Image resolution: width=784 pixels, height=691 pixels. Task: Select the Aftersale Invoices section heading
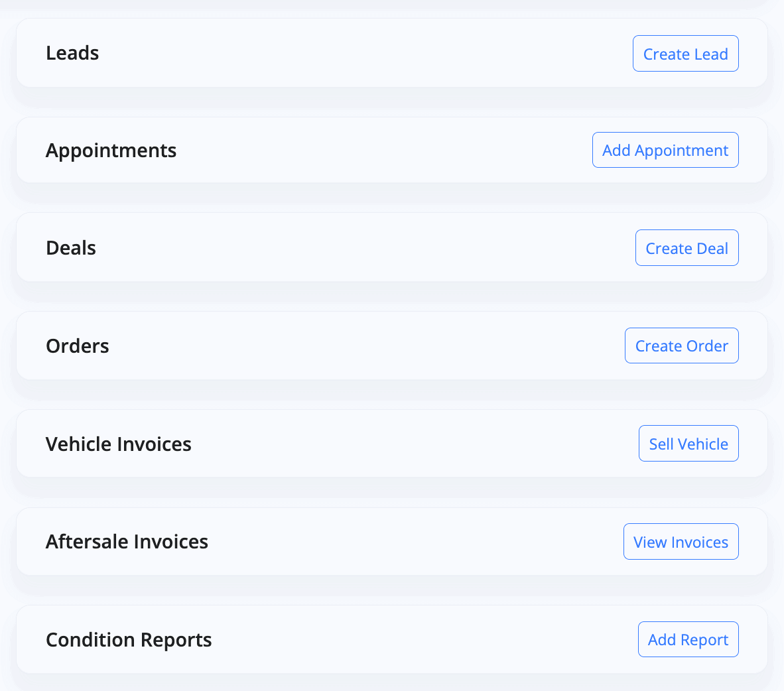click(x=127, y=542)
